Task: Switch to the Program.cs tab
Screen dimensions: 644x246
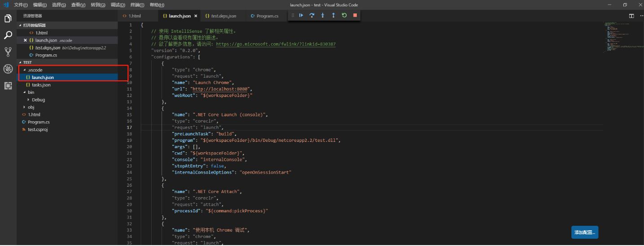Action: tap(267, 16)
